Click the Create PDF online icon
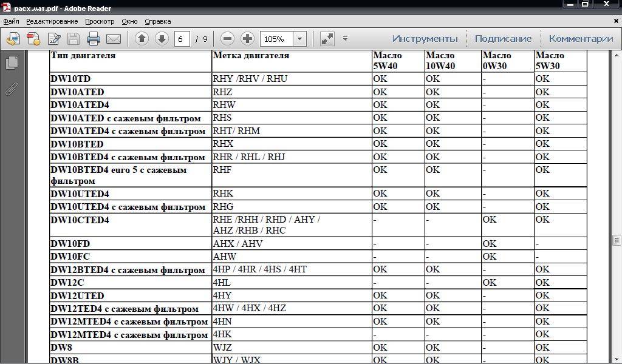This screenshot has width=622, height=364. pos(33,39)
